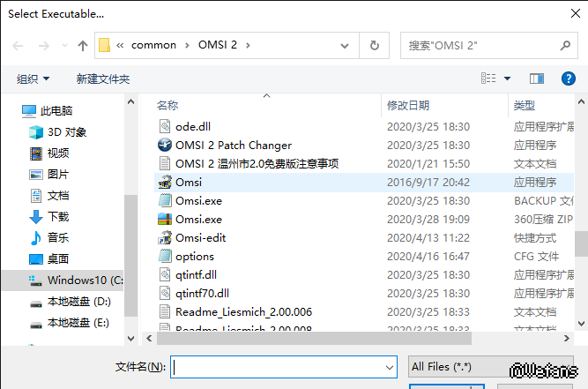Select the Omsi-edit shortcut
Screen dimensions: 588x389
coord(364,238)
